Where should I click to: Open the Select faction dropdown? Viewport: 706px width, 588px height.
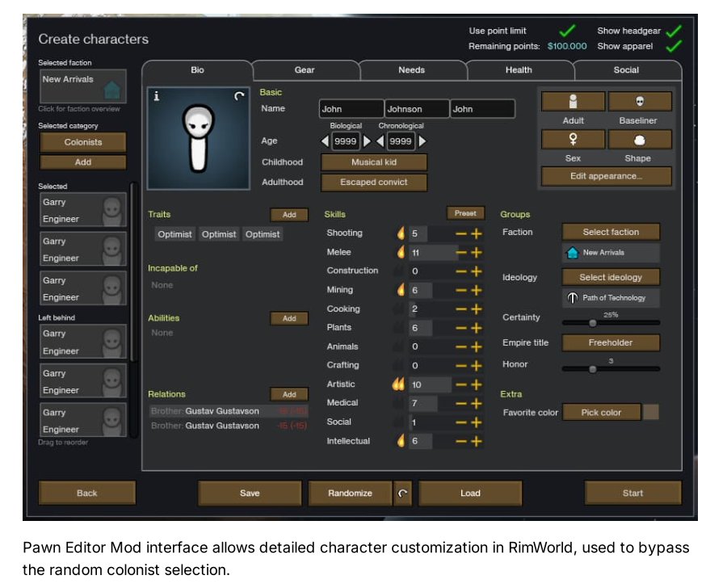[611, 232]
